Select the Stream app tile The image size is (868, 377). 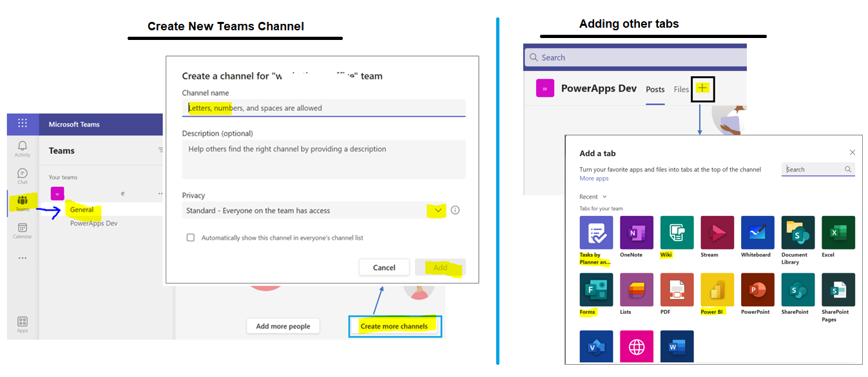717,232
